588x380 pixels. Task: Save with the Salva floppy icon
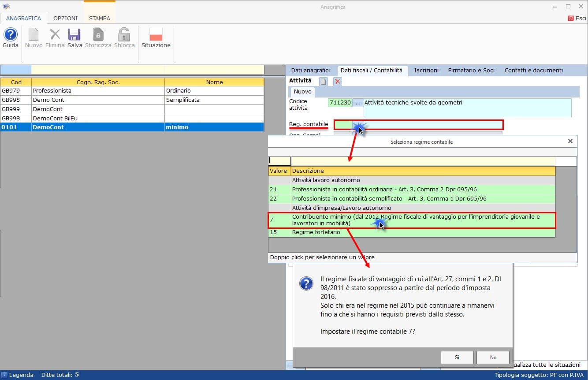pyautogui.click(x=74, y=35)
